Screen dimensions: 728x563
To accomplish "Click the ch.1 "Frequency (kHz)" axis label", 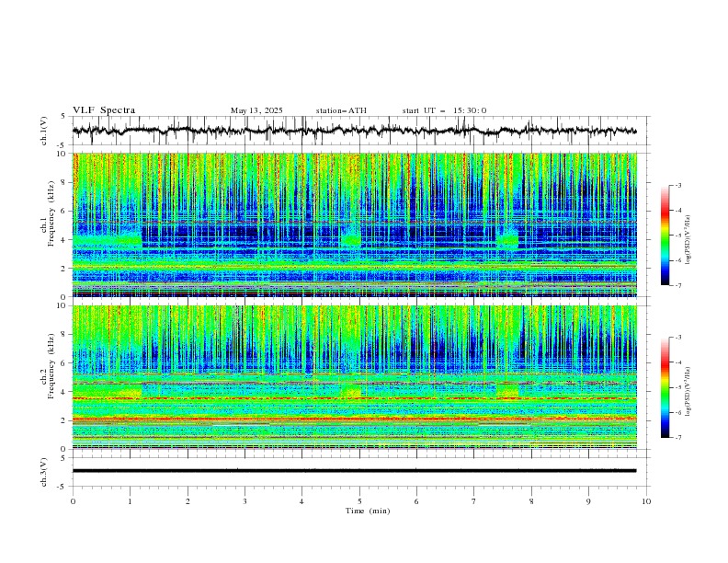I will coord(51,214).
